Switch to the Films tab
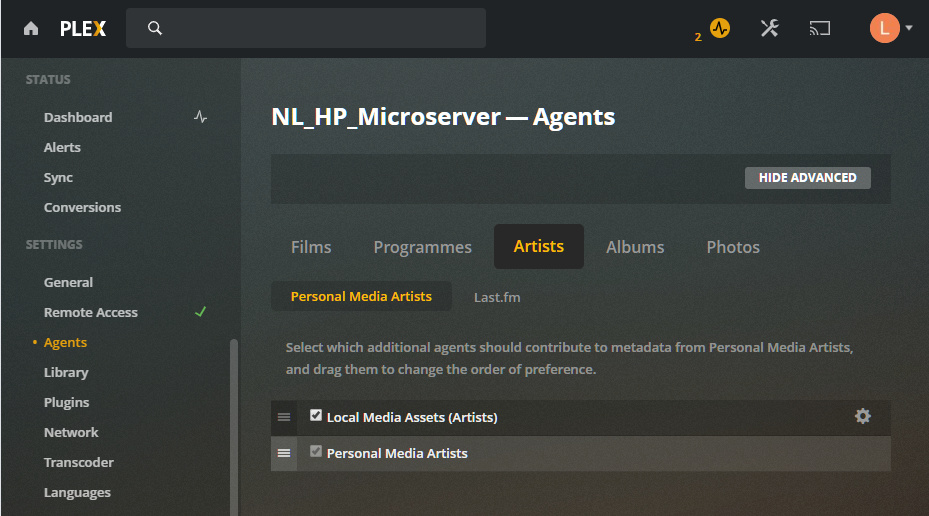This screenshot has width=929, height=516. [311, 247]
